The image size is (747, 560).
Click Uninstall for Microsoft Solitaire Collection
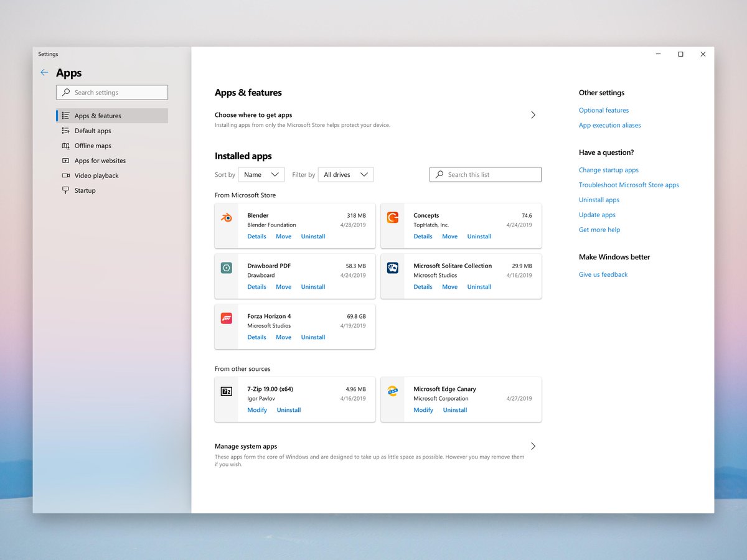pos(479,287)
